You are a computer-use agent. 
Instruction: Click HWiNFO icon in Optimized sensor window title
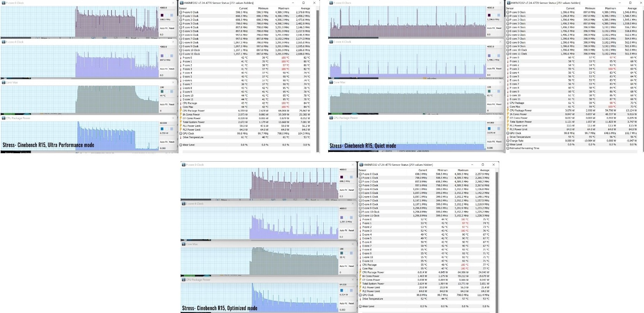tap(361, 165)
